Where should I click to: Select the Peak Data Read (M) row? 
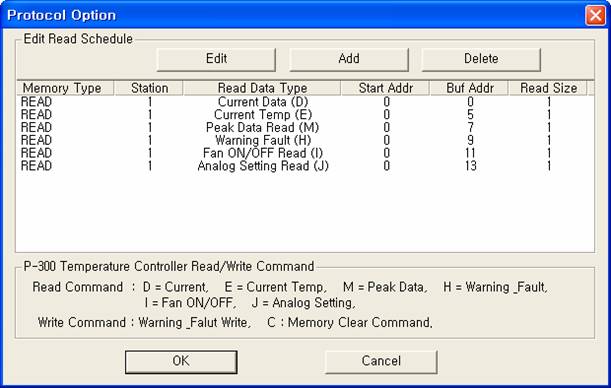[x=305, y=128]
